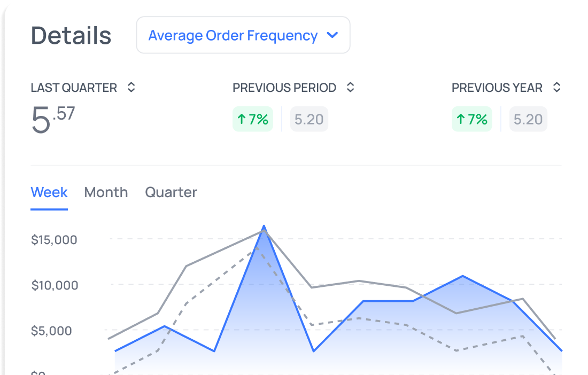Select the Quarter tab
The height and width of the screenshot is (375, 588).
click(171, 192)
